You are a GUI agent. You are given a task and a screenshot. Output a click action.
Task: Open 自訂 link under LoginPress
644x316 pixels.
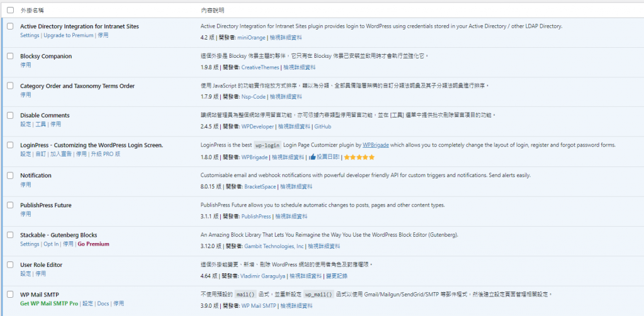(41, 154)
